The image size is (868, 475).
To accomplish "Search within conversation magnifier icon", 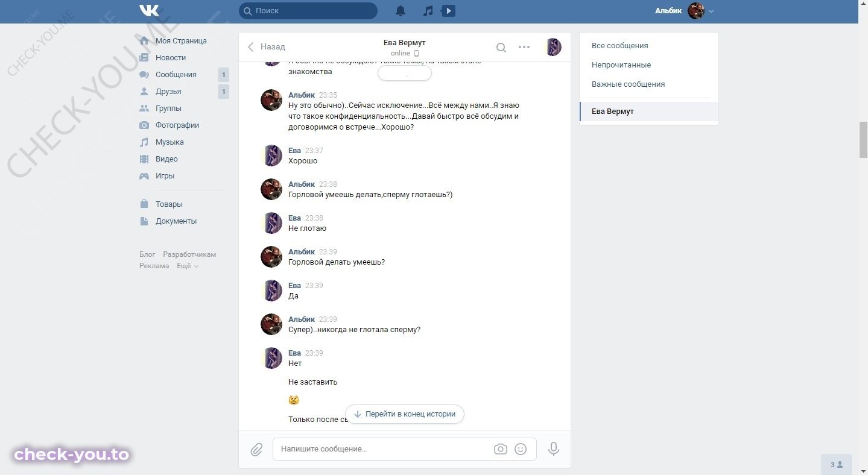I will [501, 48].
